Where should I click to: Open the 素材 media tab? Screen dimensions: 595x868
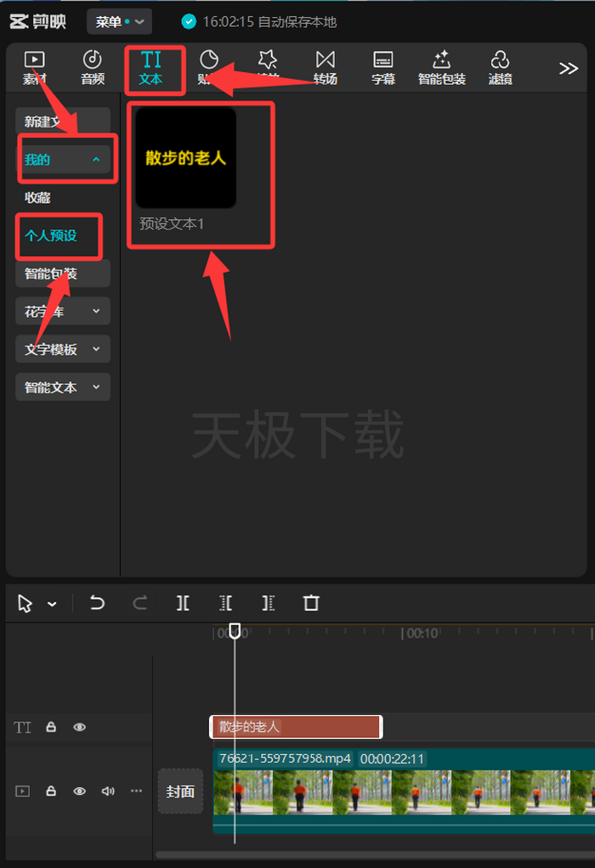(x=34, y=68)
